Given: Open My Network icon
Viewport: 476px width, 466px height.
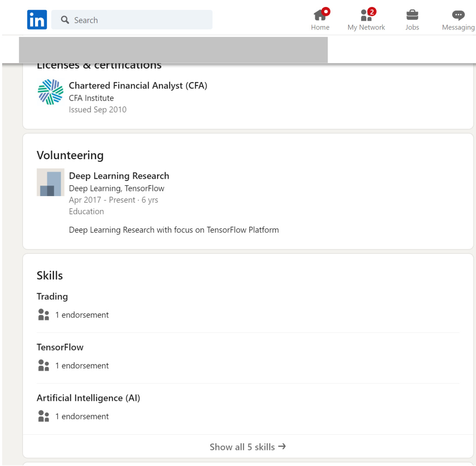Looking at the screenshot, I should (x=366, y=16).
